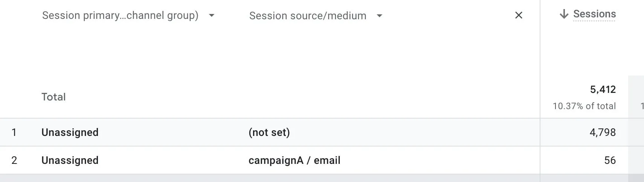Click the 56 sessions value
The height and width of the screenshot is (182, 644).
[610, 160]
